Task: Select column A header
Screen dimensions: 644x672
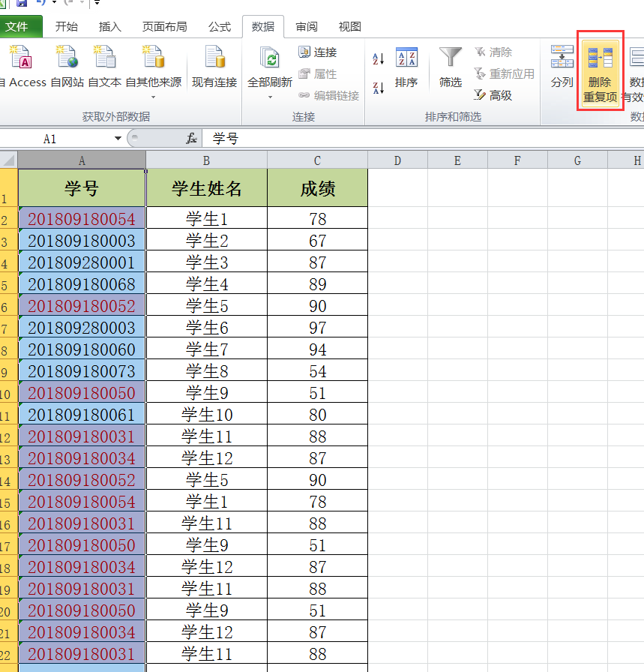Action: click(82, 160)
